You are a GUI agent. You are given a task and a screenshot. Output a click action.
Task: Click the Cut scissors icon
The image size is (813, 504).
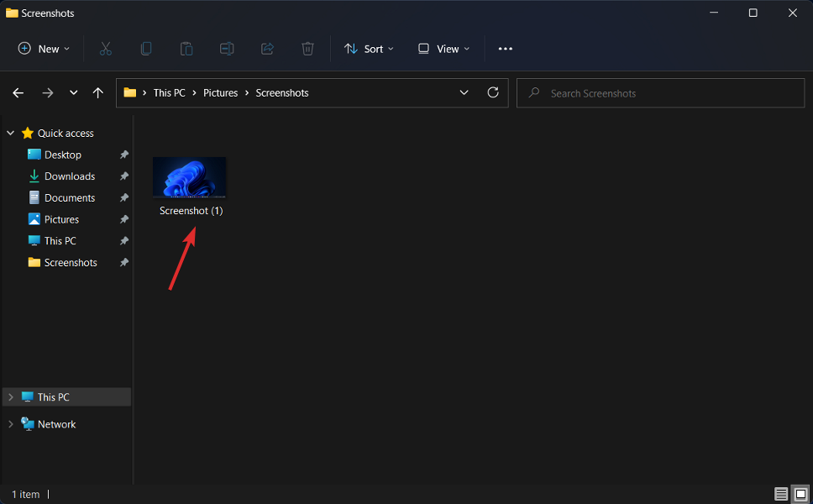[105, 49]
